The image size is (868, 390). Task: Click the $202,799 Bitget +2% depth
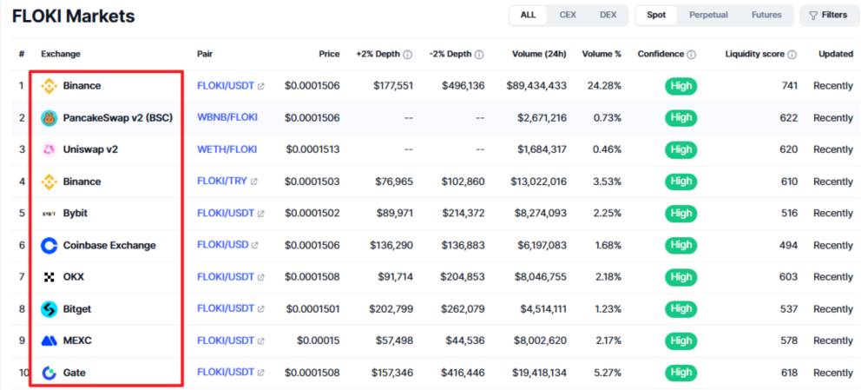click(x=392, y=309)
